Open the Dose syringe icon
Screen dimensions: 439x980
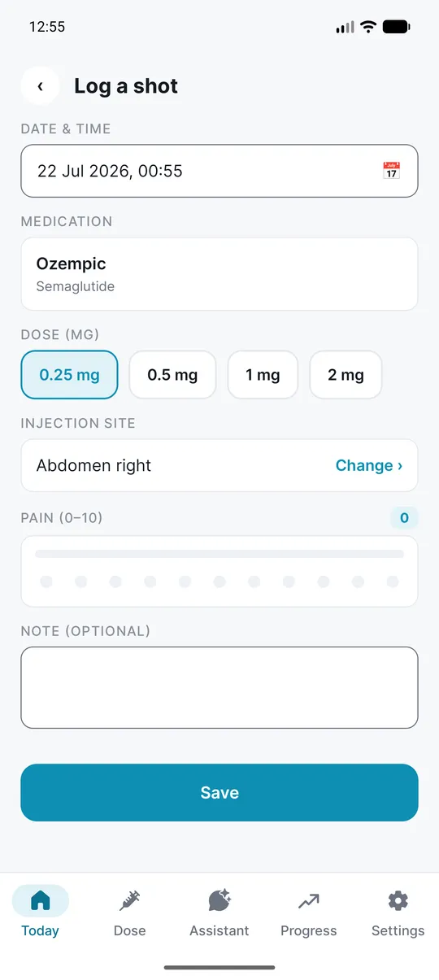(x=129, y=900)
